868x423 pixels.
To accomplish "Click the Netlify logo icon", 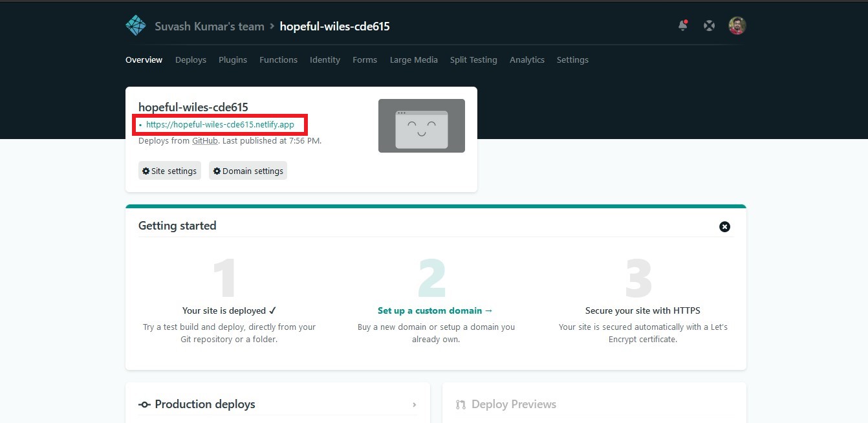I will pyautogui.click(x=136, y=26).
